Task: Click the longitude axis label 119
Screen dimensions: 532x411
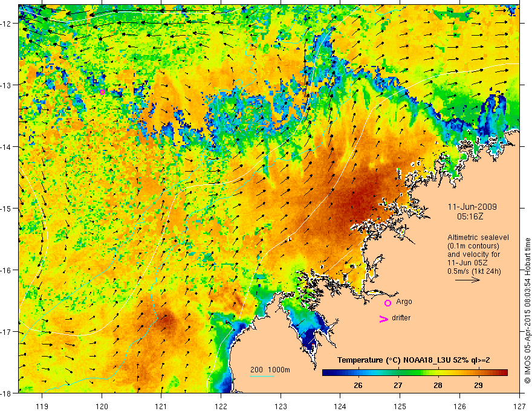Action: point(42,406)
